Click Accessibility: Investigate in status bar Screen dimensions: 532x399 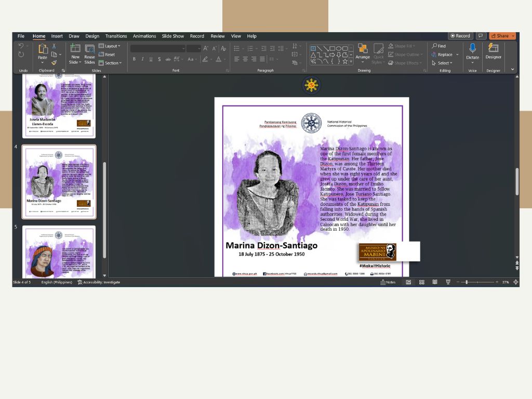pyautogui.click(x=99, y=282)
